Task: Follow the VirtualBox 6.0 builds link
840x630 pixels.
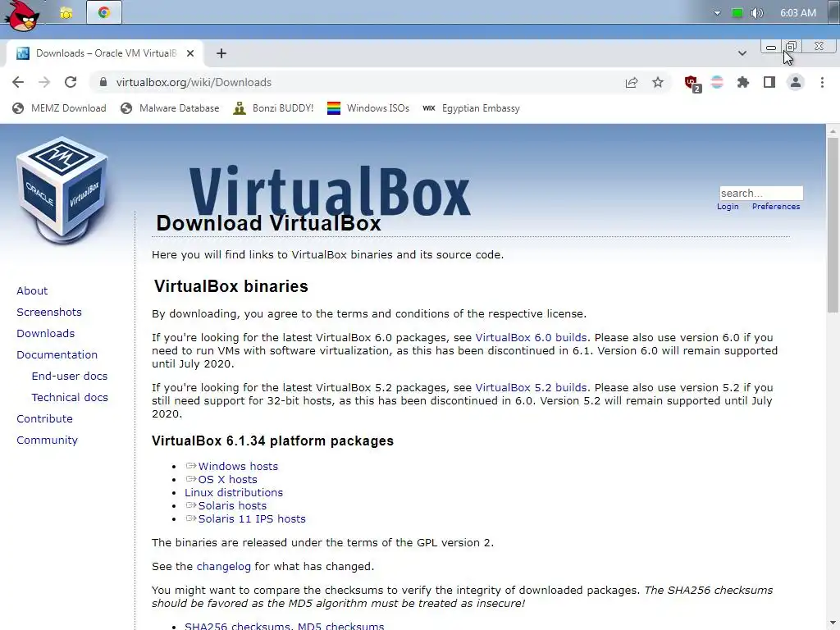Action: [x=531, y=337]
